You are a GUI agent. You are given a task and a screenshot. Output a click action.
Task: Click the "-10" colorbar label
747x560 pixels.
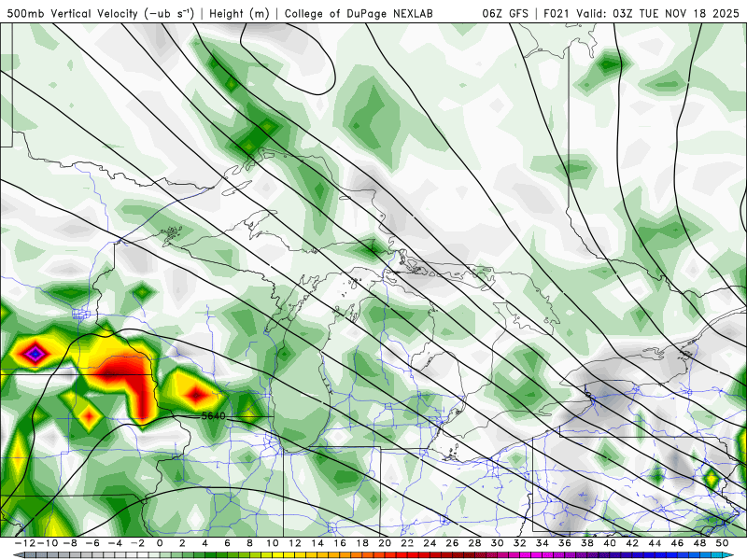pyautogui.click(x=47, y=543)
